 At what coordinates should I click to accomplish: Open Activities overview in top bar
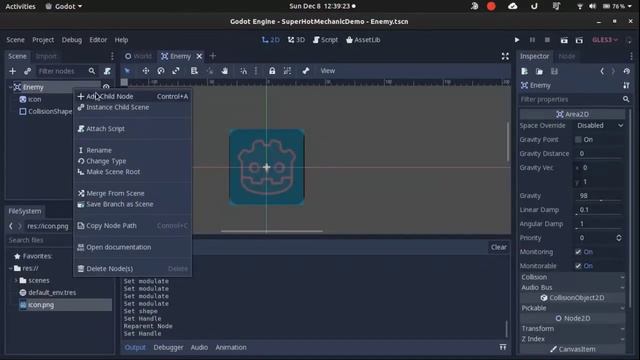20,6
